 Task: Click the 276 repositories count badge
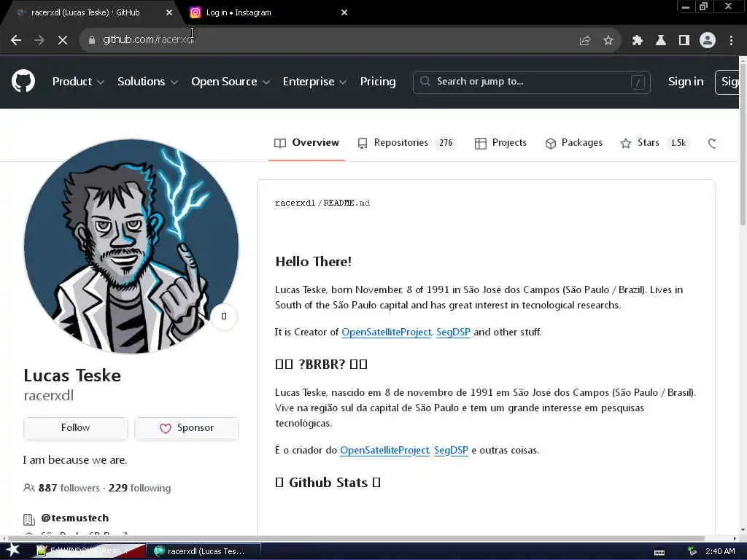point(446,143)
